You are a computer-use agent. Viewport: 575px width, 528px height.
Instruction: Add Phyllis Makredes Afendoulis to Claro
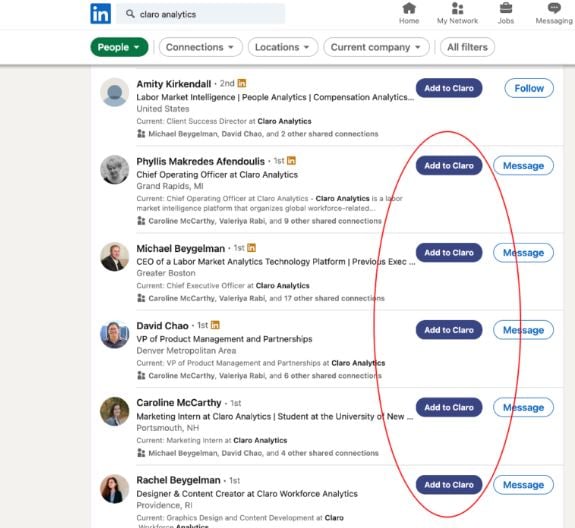pyautogui.click(x=449, y=165)
